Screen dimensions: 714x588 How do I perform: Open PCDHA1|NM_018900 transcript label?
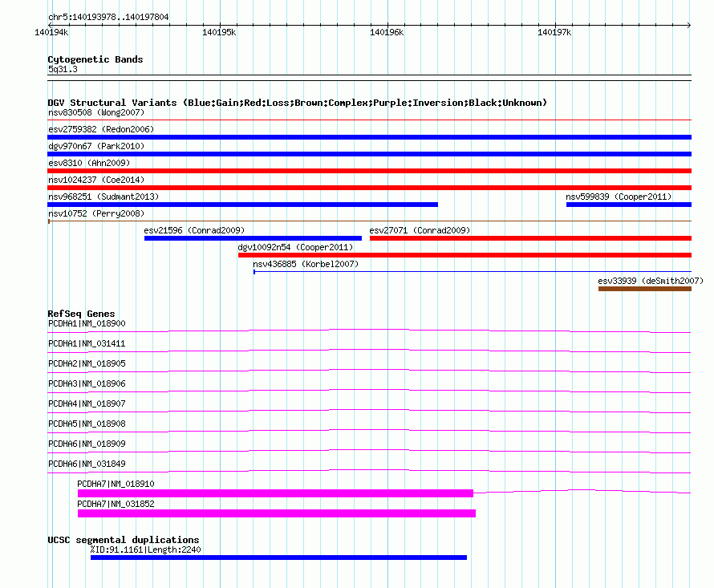87,323
